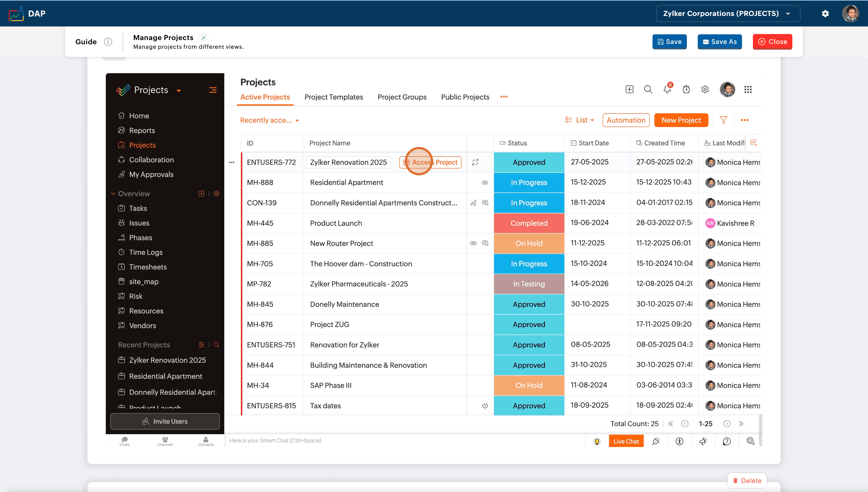Click Completed status cell for Product Launch
The height and width of the screenshot is (492, 868).
pyautogui.click(x=529, y=223)
